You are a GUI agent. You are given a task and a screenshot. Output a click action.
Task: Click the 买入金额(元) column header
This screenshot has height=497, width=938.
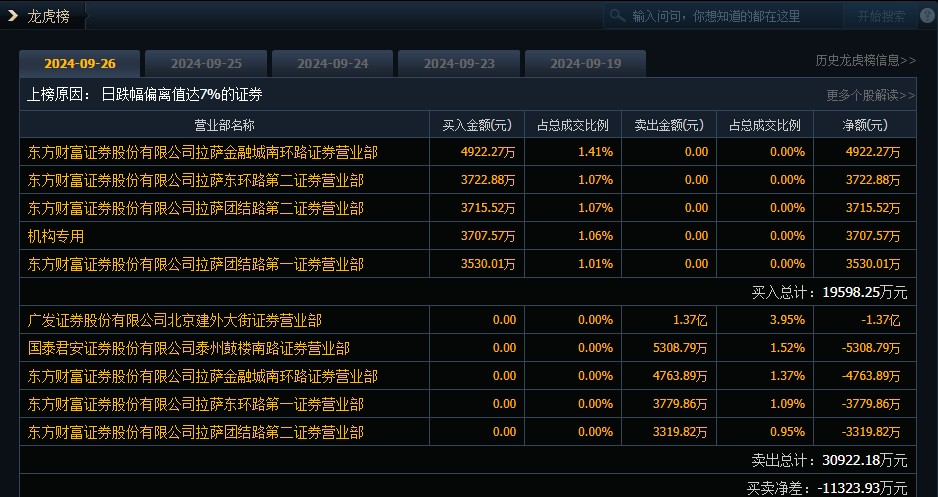[477, 124]
